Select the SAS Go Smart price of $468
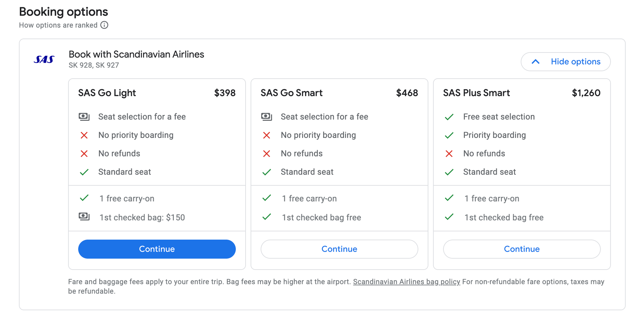Viewport: 644px width, 312px height. pos(407,93)
